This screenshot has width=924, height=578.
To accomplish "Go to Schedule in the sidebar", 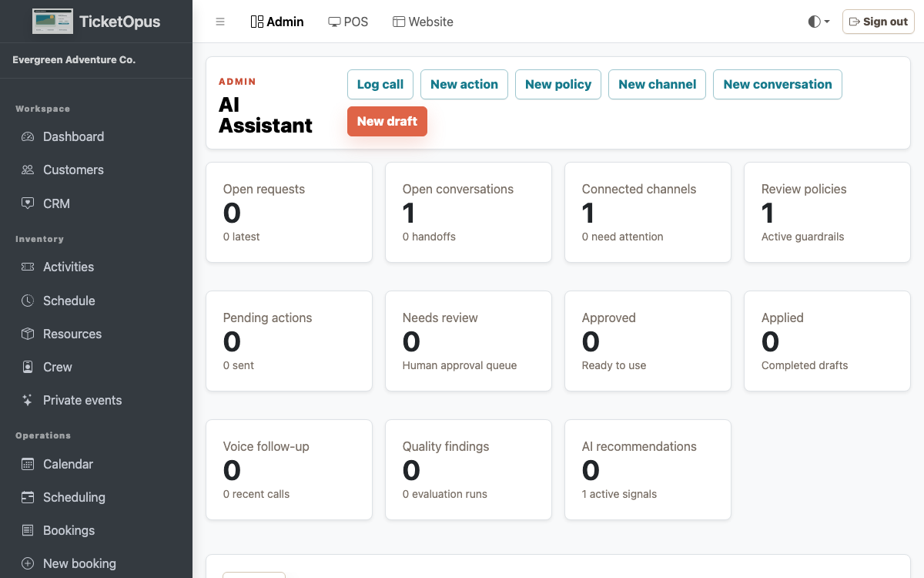I will tap(96, 301).
